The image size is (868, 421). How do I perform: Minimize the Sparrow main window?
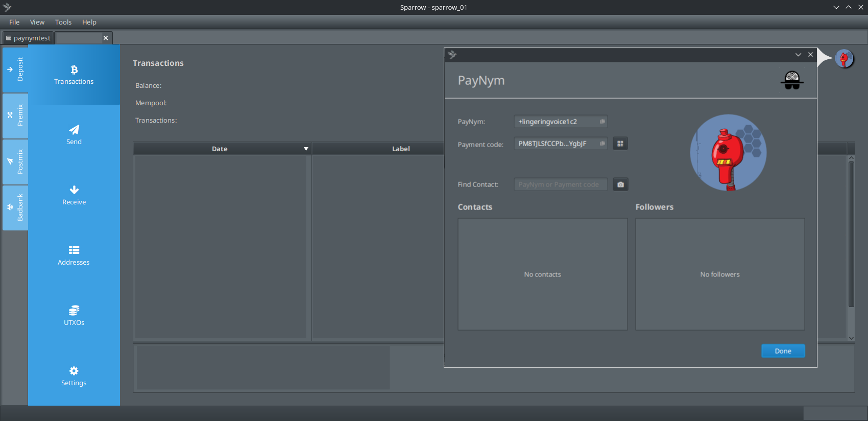click(x=836, y=7)
